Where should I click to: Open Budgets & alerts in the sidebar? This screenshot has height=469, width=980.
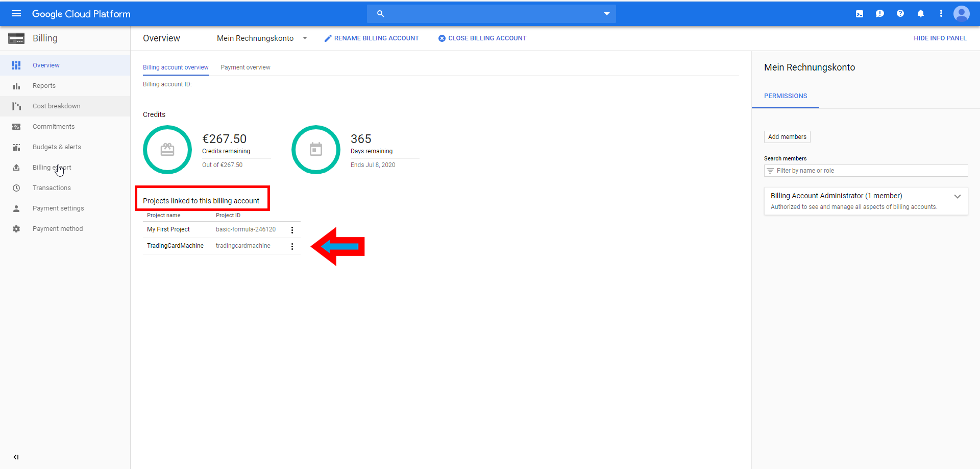click(x=65, y=147)
